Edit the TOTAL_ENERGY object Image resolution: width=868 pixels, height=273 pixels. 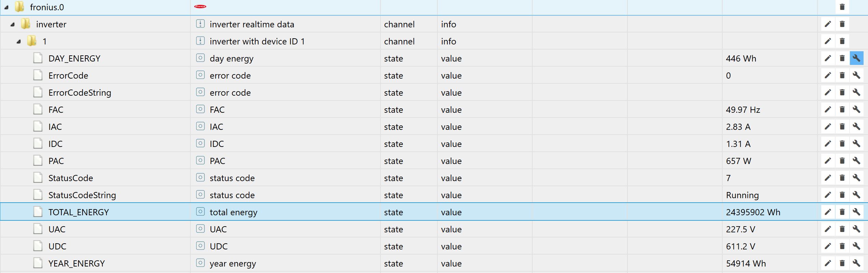pos(828,212)
